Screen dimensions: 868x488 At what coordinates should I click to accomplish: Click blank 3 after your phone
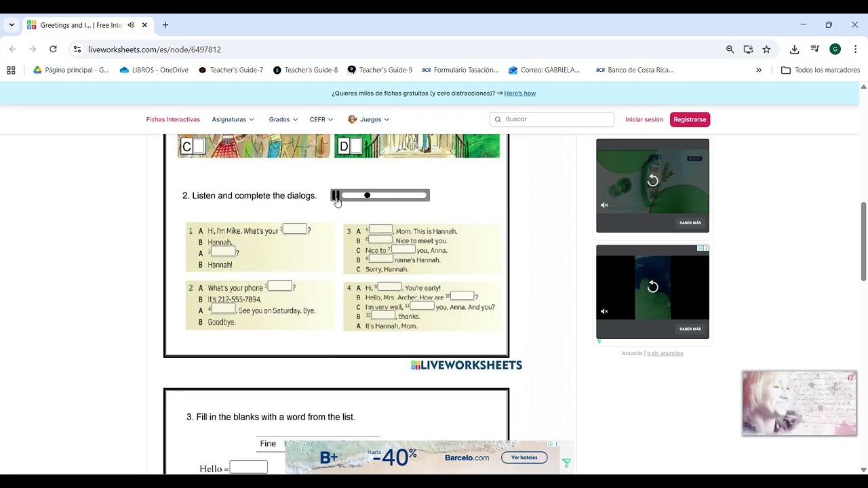280,286
